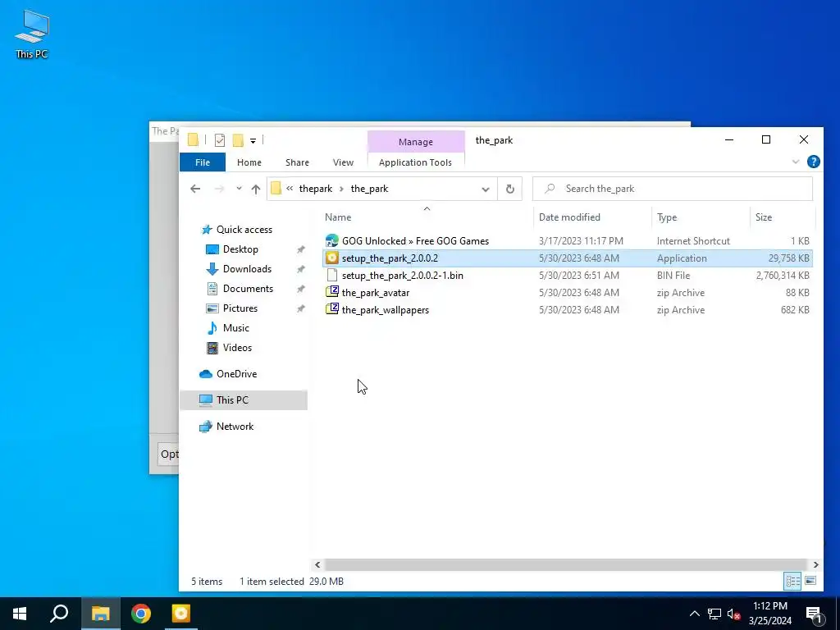Screen dimensions: 840x630
Task: Click the 3/17/2023 11:17 PM date cell
Action: tap(581, 241)
